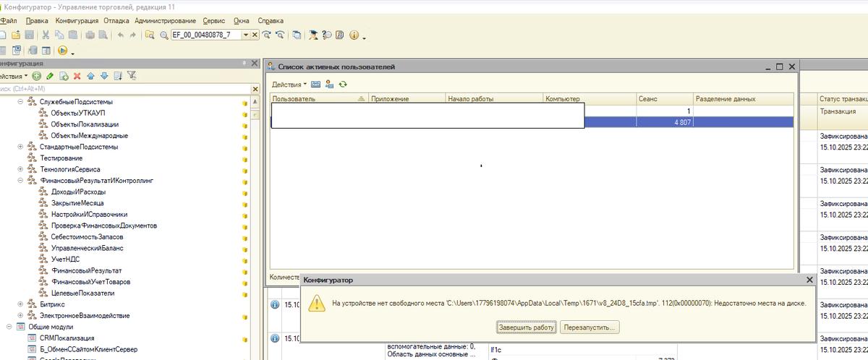Screen dimensions: 868x360
Task: Open the Отладка menu
Action: 117,21
